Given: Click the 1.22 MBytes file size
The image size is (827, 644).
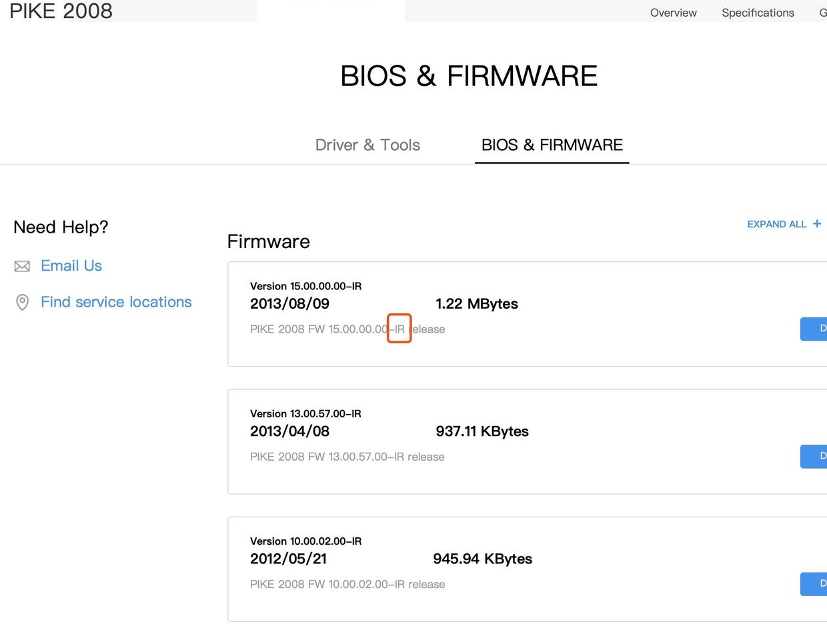Looking at the screenshot, I should point(476,304).
